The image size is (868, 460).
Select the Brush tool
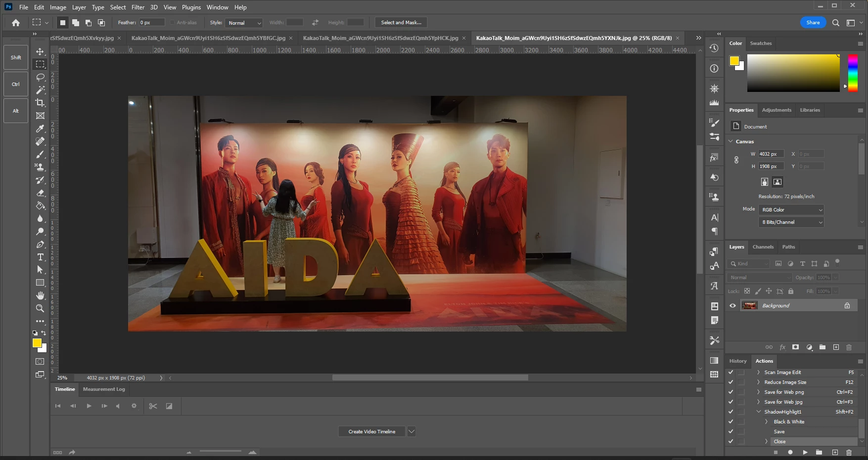coord(41,154)
